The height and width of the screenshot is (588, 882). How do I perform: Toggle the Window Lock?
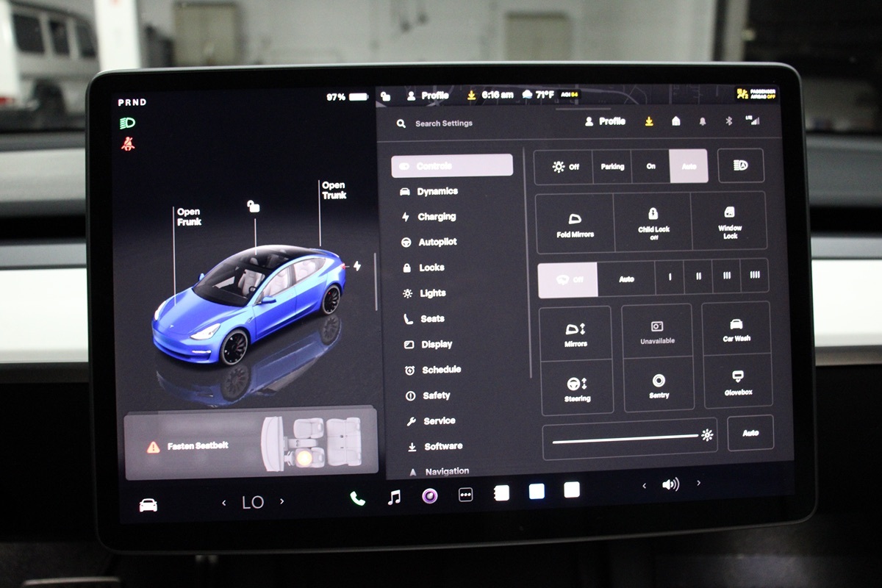(x=729, y=222)
